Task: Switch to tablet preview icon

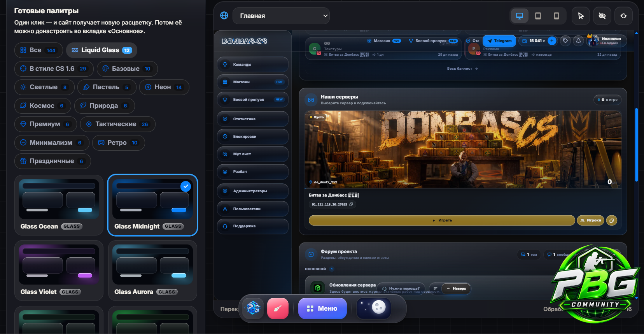Action: tap(538, 16)
